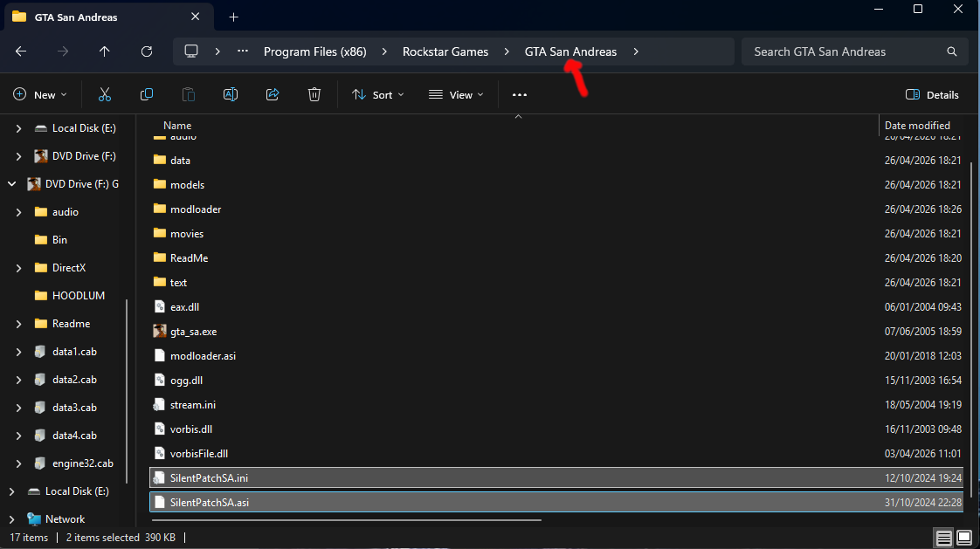Click Program Files (x86) breadcrumb
This screenshot has height=549, width=980.
[315, 51]
